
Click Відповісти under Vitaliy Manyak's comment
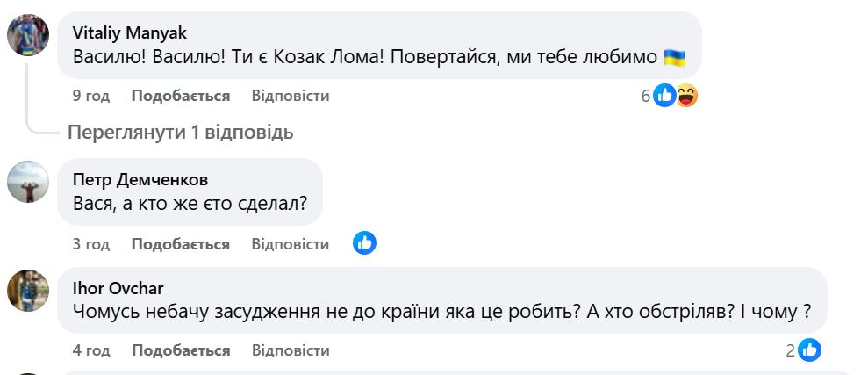pos(291,96)
